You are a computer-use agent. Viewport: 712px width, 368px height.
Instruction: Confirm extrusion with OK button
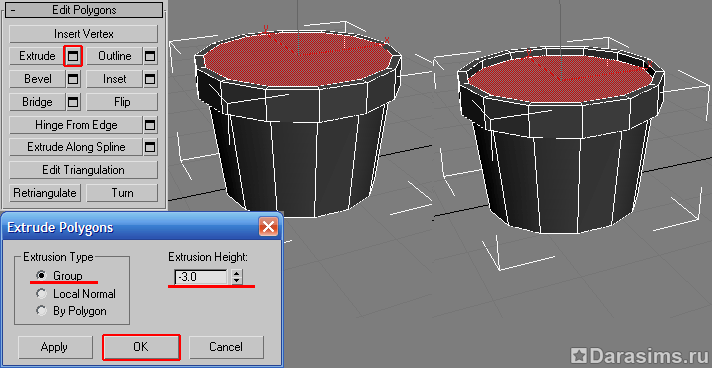coord(141,347)
